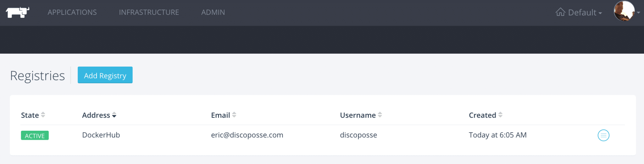Toggle the Address column sort arrow
Viewport: 644px width, 164px height.
[x=114, y=115]
